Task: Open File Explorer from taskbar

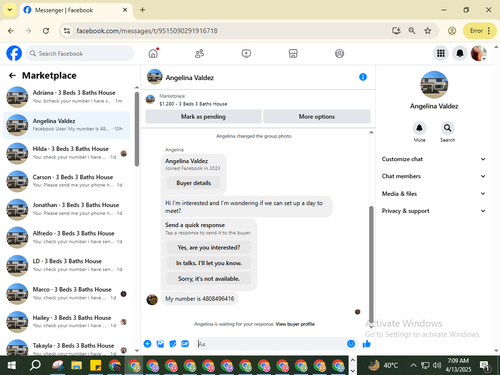Action: 76,366
